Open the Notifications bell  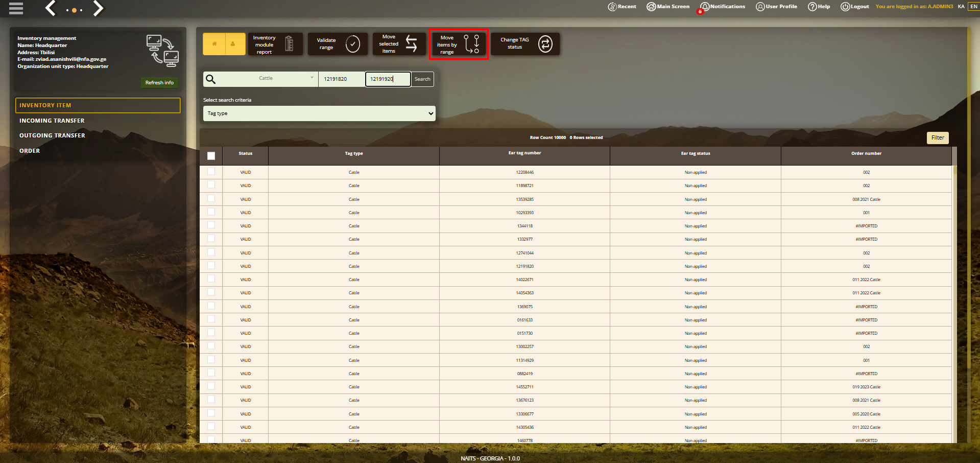pos(723,7)
